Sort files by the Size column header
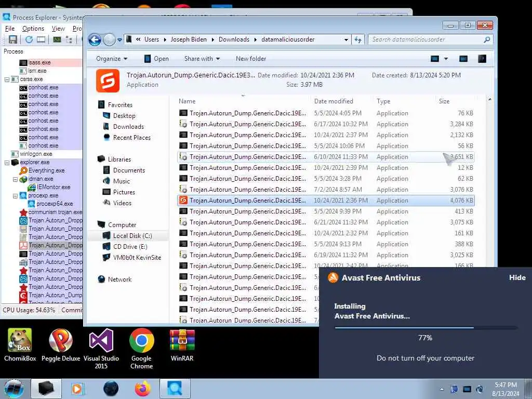532x399 pixels. tap(455, 101)
